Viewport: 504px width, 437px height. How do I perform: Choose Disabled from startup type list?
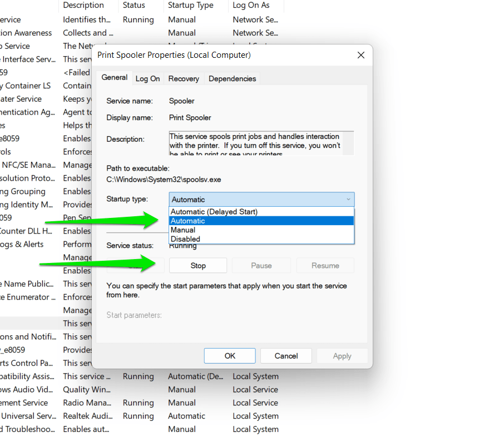tap(261, 239)
